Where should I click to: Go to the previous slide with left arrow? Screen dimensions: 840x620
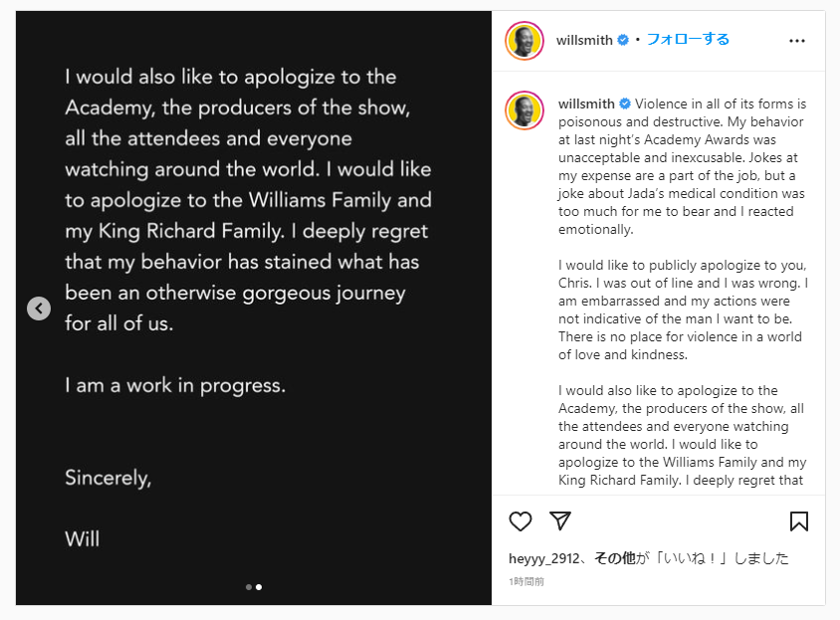[38, 309]
